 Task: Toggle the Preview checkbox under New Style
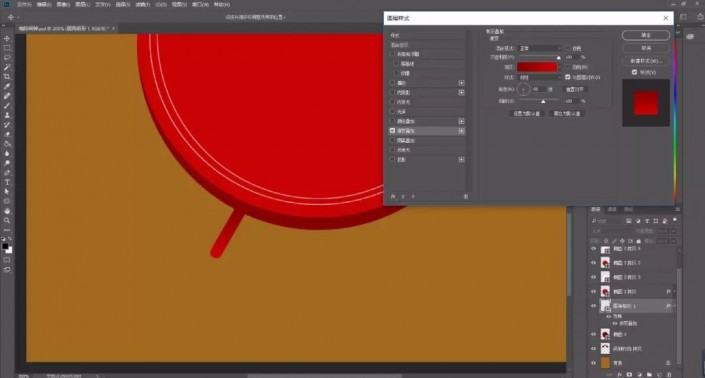(634, 72)
